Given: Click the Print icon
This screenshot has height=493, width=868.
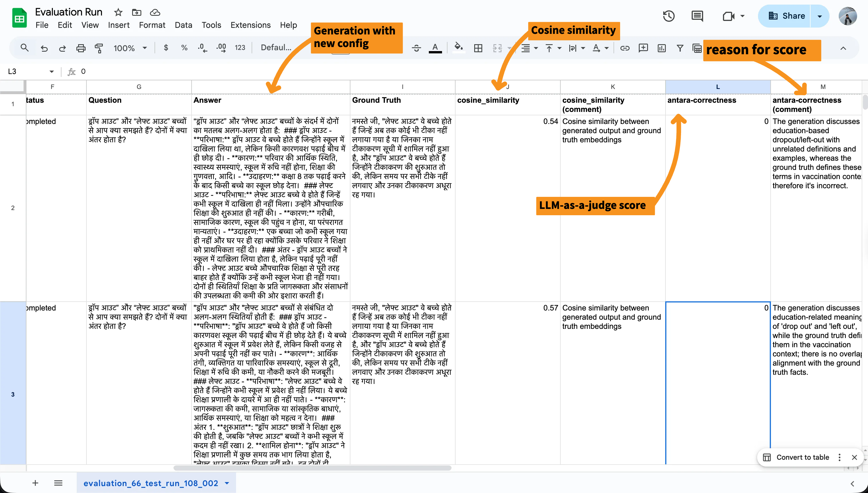Looking at the screenshot, I should tap(81, 48).
